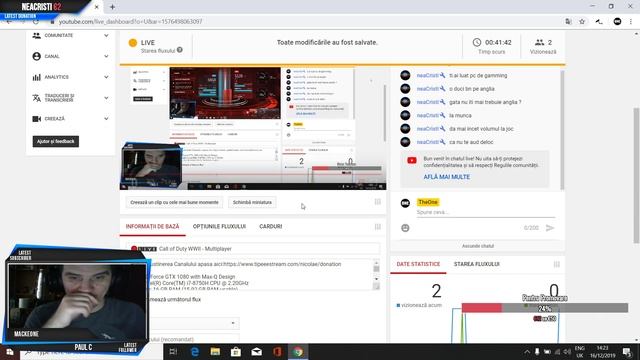The width and height of the screenshot is (640, 360).
Task: Bookmark this page with star icon
Action: [582, 22]
